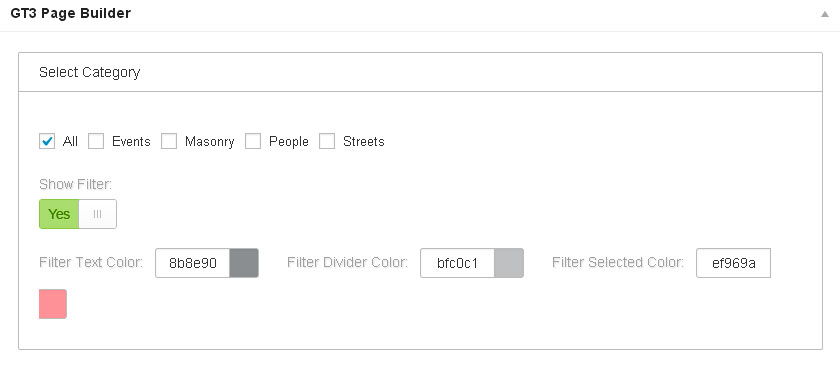Click the Select Category section header

tap(421, 72)
